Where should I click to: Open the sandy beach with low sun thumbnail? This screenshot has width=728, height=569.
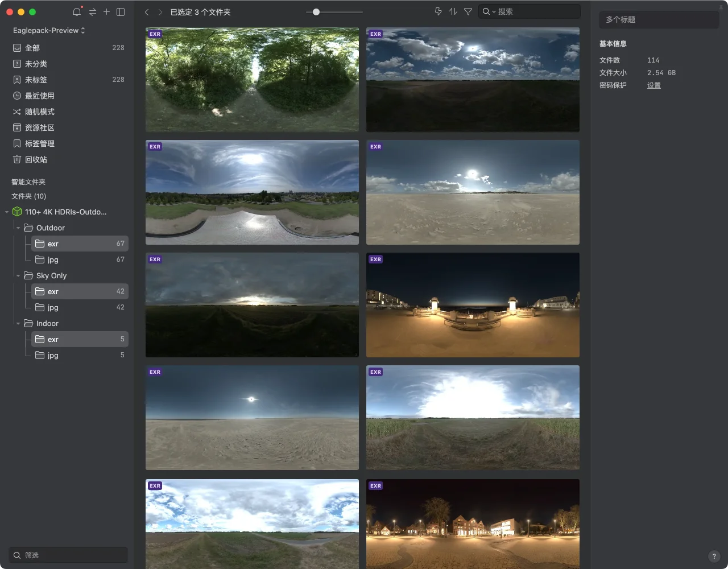click(473, 192)
